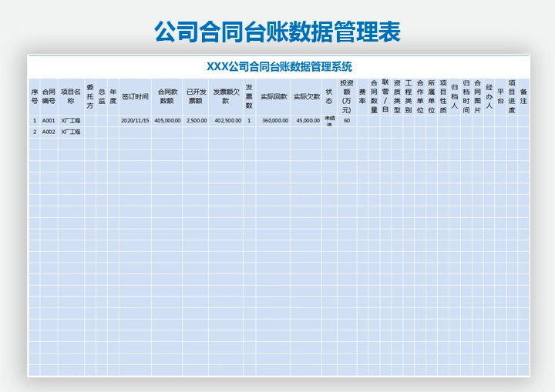
Task: Click the 项目性质 column header
Action: pos(443,96)
